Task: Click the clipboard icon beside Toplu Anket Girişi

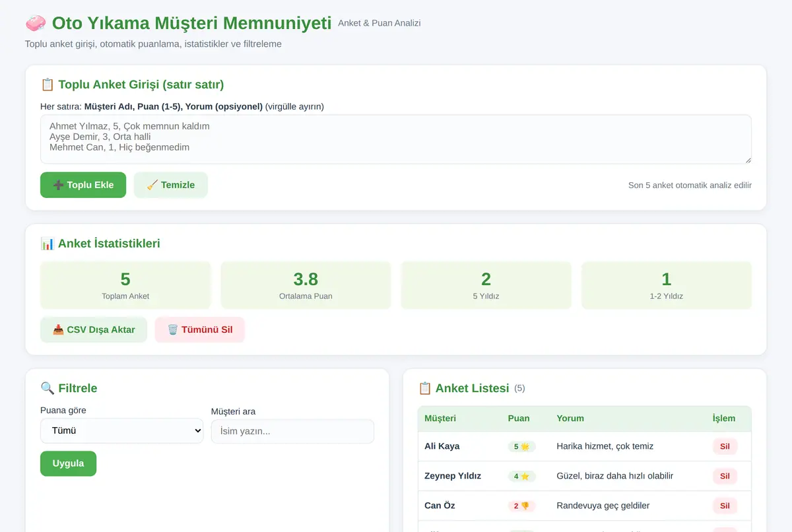Action: click(x=48, y=84)
